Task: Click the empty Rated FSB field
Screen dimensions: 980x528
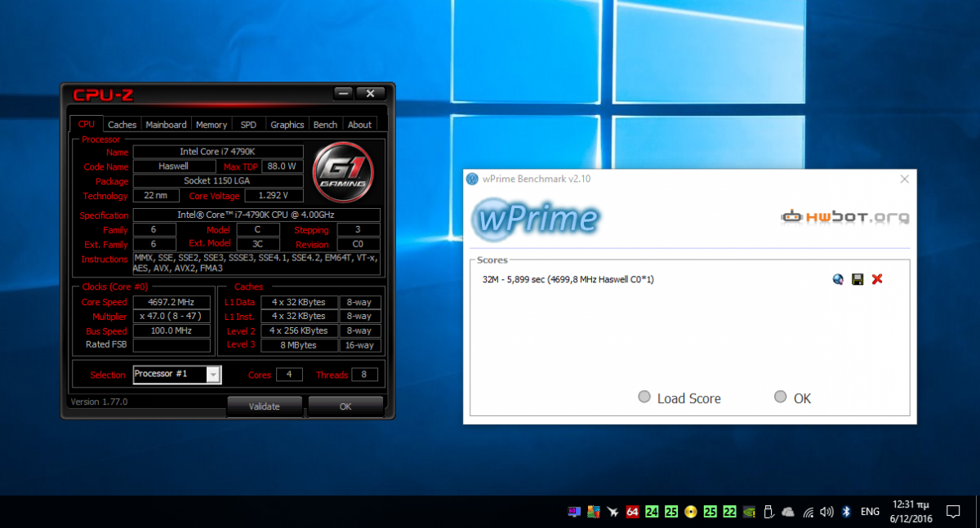Action: tap(171, 345)
